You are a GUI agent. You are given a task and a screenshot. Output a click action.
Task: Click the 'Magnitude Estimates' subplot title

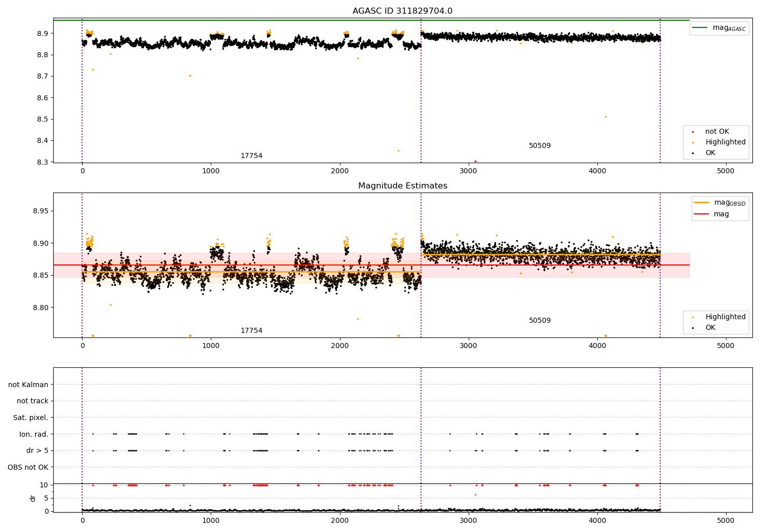[402, 186]
